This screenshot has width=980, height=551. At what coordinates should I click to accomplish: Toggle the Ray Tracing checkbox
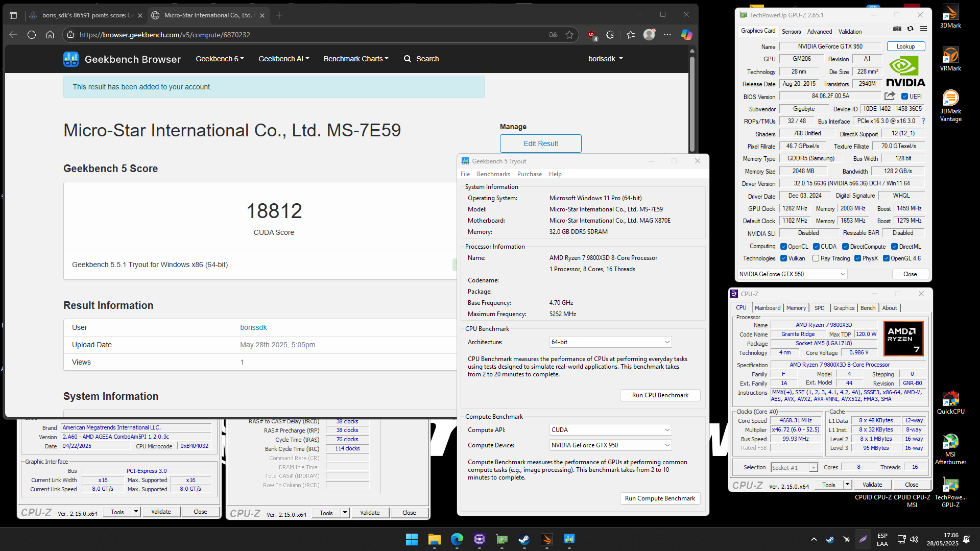(816, 258)
